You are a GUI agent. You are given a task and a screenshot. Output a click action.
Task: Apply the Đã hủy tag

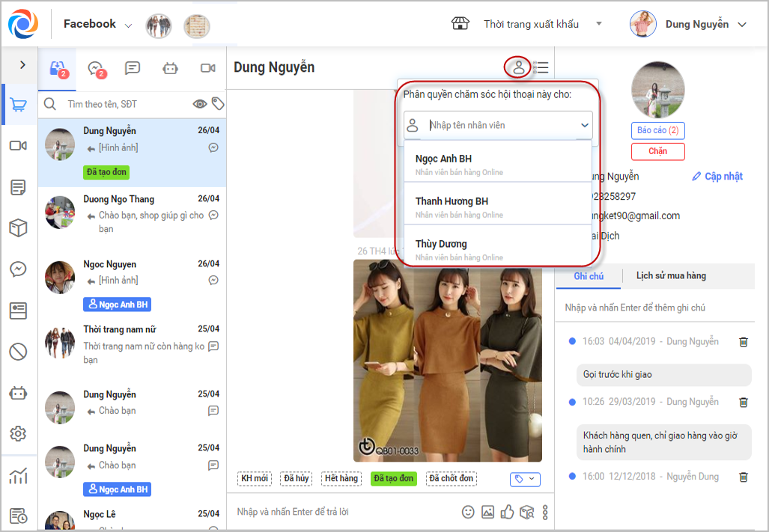pos(297,478)
